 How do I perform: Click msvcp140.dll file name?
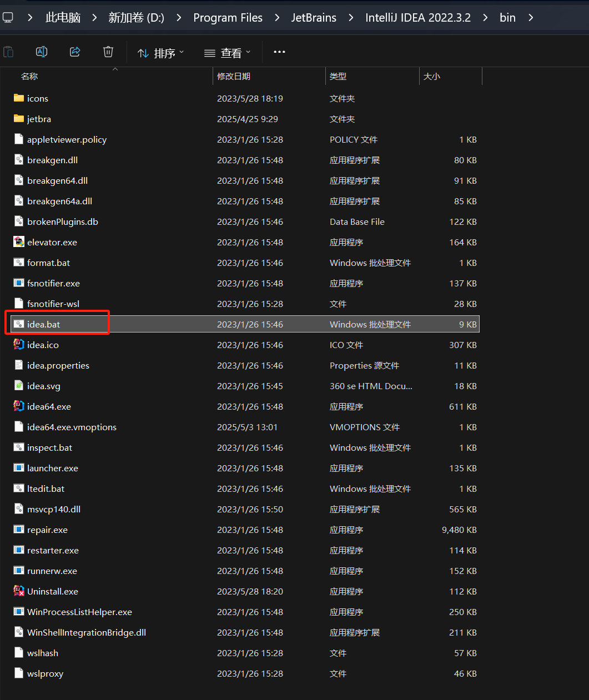point(54,509)
